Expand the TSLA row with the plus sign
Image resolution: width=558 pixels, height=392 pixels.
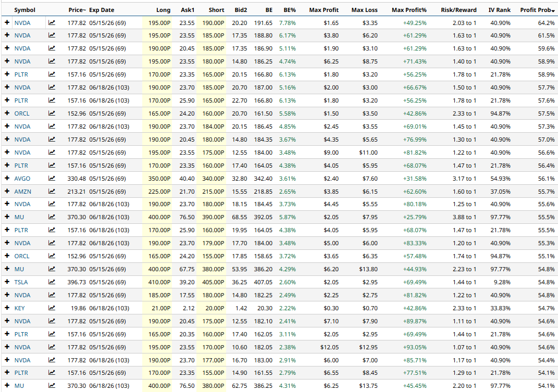click(7, 282)
